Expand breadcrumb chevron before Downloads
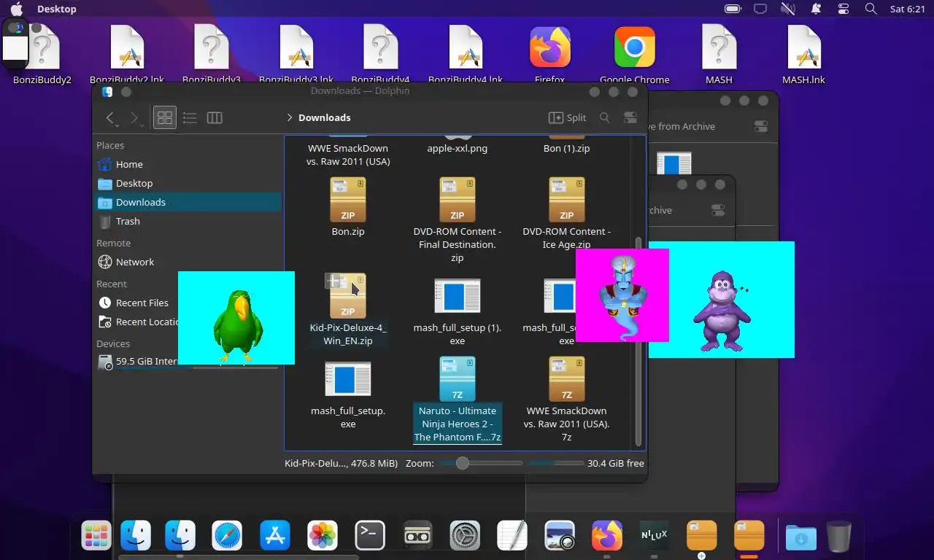934x560 pixels. (x=290, y=117)
